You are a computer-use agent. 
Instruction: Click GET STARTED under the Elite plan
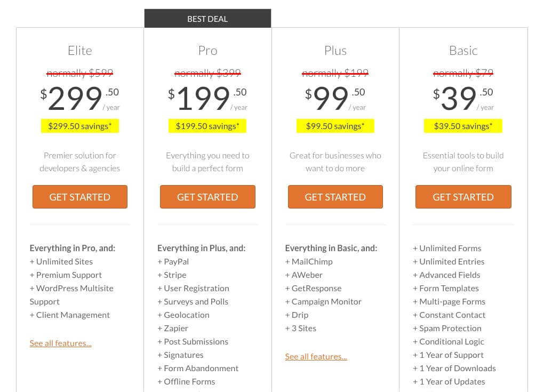point(79,197)
